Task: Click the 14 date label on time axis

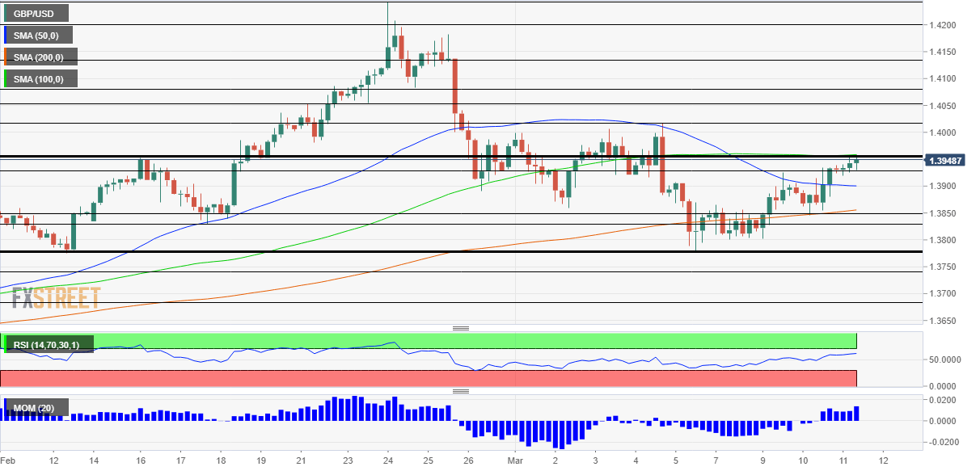Action: 92,460
